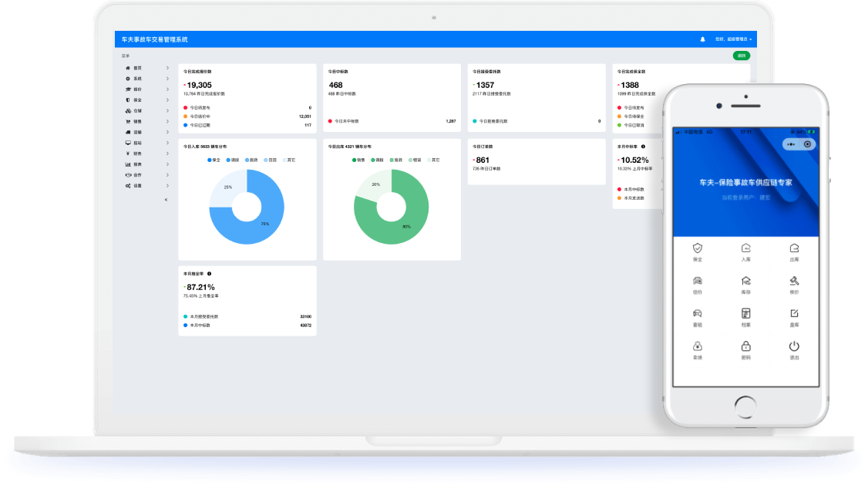
Task: Expand the 财务 sidebar menu chevron
Action: (167, 154)
